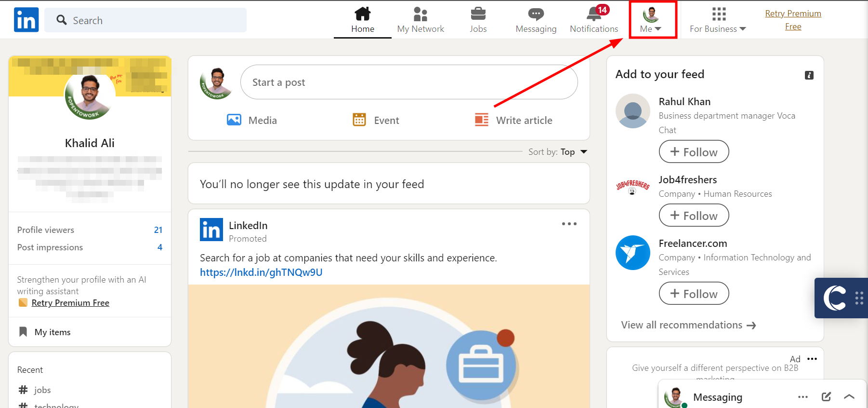Go to My Network

(421, 20)
